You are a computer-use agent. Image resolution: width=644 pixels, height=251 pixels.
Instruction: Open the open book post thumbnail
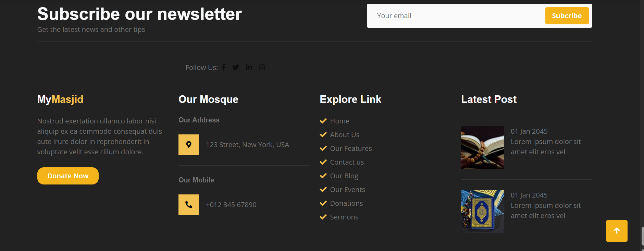[482, 147]
